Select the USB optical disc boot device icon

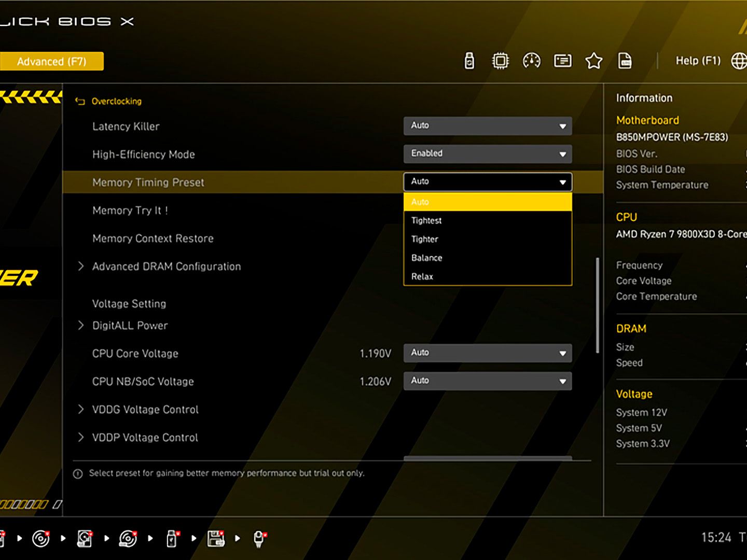128,539
